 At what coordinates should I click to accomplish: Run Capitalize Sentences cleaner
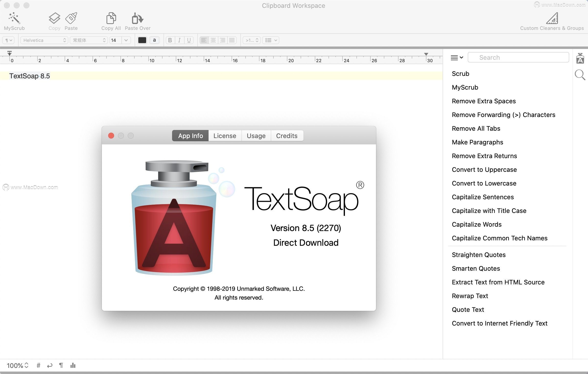point(483,197)
